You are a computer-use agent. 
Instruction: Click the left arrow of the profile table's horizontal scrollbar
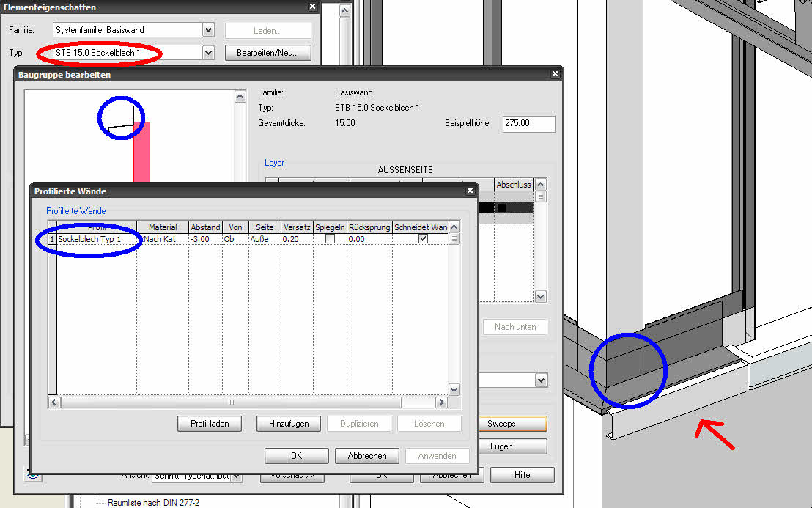(x=54, y=402)
